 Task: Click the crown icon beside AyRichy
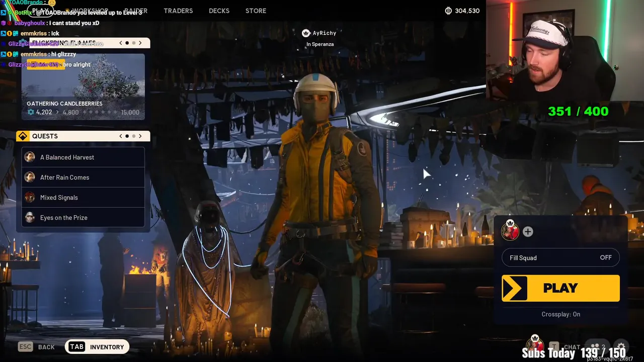305,33
